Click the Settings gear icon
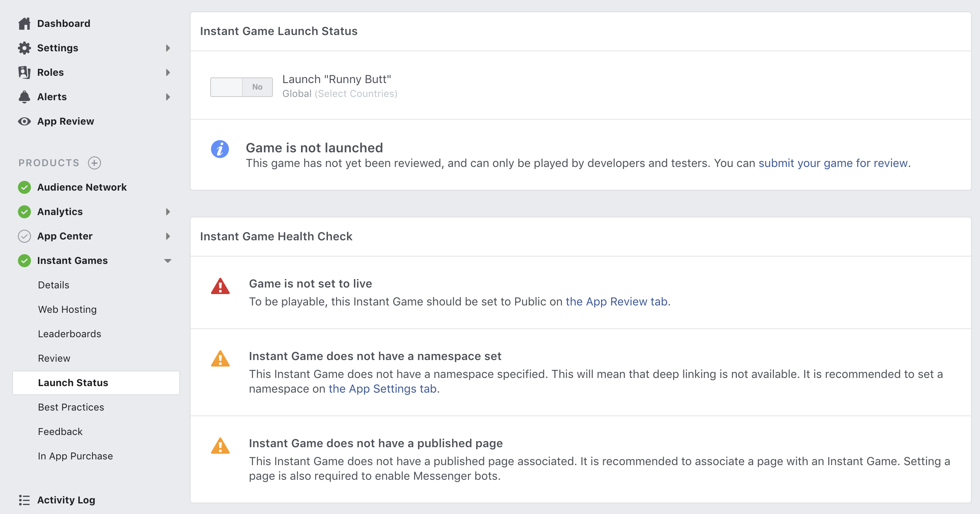 click(24, 48)
